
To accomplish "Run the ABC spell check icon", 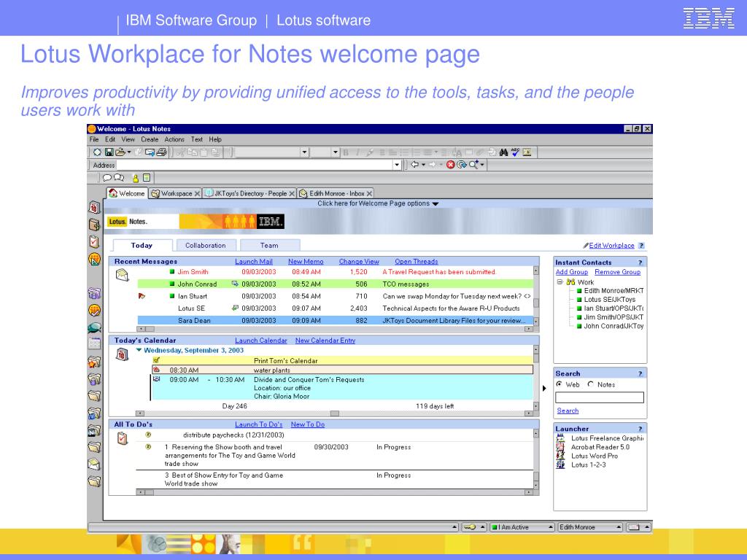I will [x=515, y=152].
